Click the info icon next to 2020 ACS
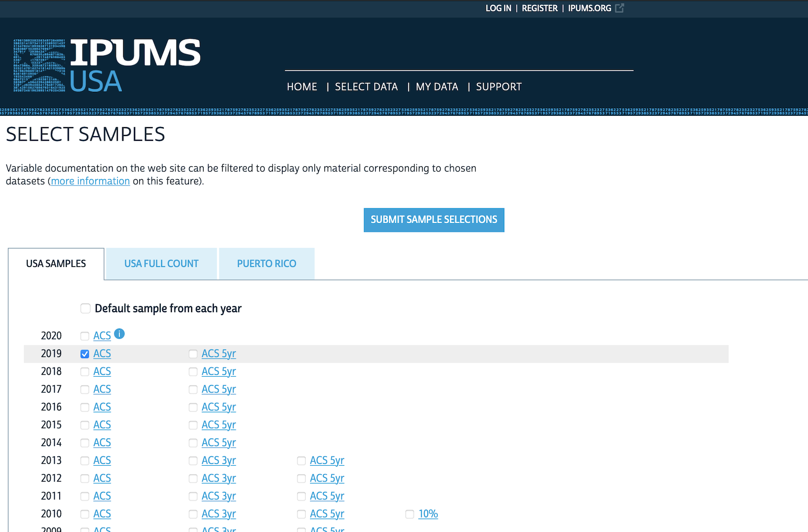Screen dimensions: 808x532 (120, 334)
